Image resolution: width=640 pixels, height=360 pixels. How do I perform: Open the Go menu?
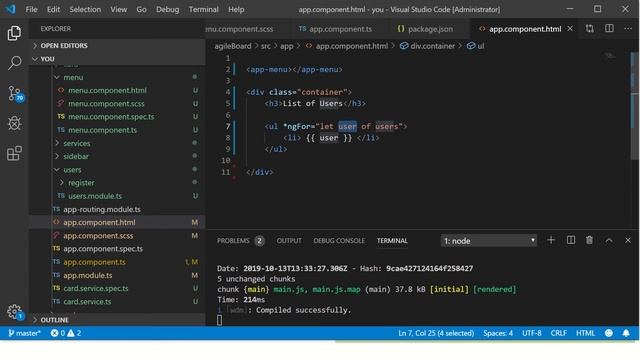[x=141, y=9]
